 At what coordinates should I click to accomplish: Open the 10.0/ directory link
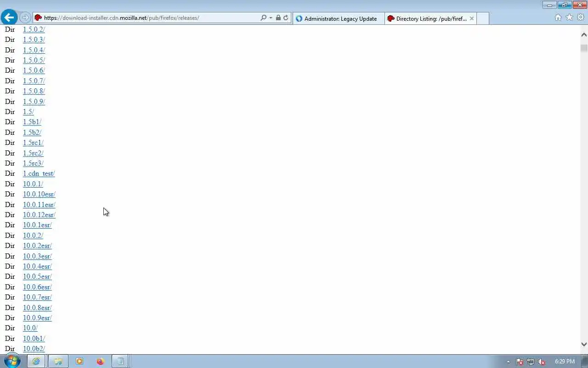pos(30,328)
